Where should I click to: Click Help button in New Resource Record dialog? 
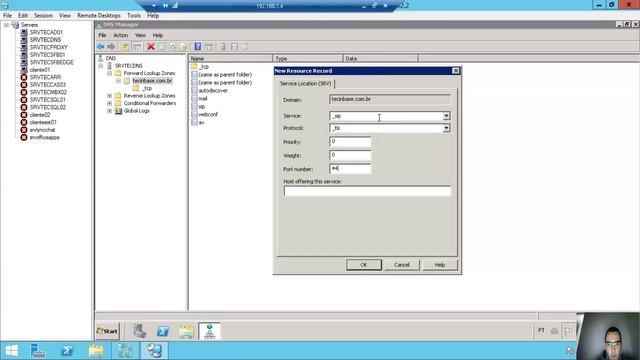click(x=440, y=265)
